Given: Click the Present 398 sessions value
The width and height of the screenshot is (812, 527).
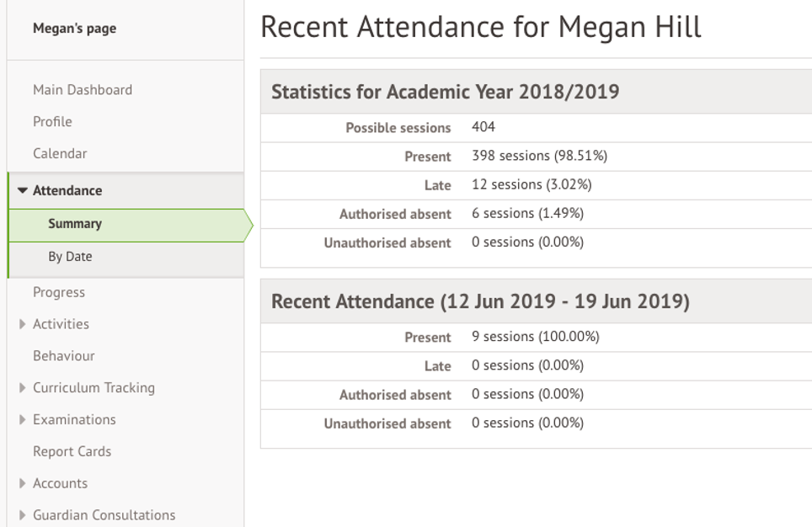Looking at the screenshot, I should (539, 157).
